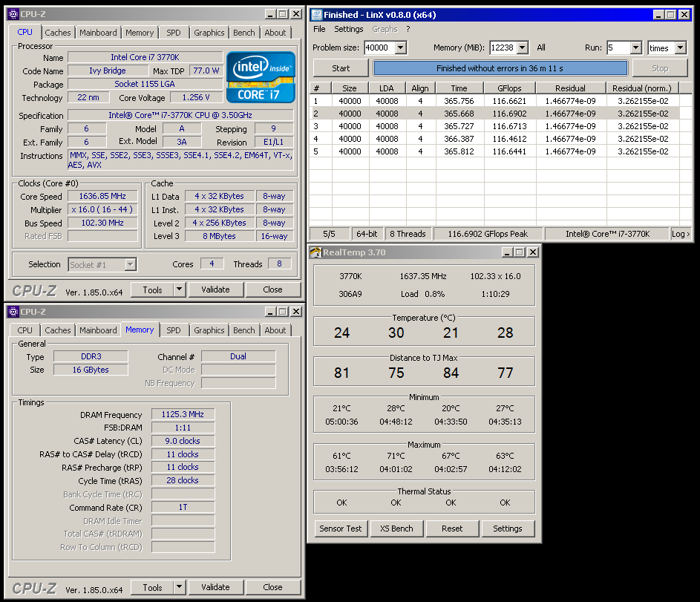
Task: Click Validate in the top CPU-Z window
Action: coord(215,289)
